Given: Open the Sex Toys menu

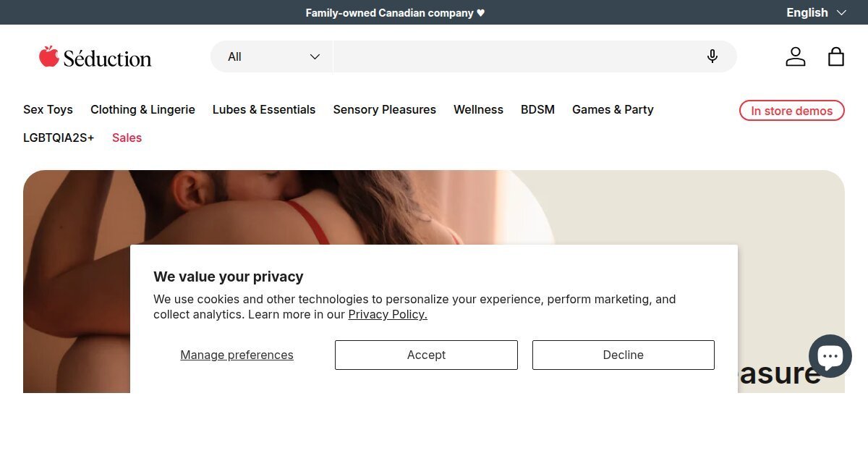Looking at the screenshot, I should click(x=48, y=109).
